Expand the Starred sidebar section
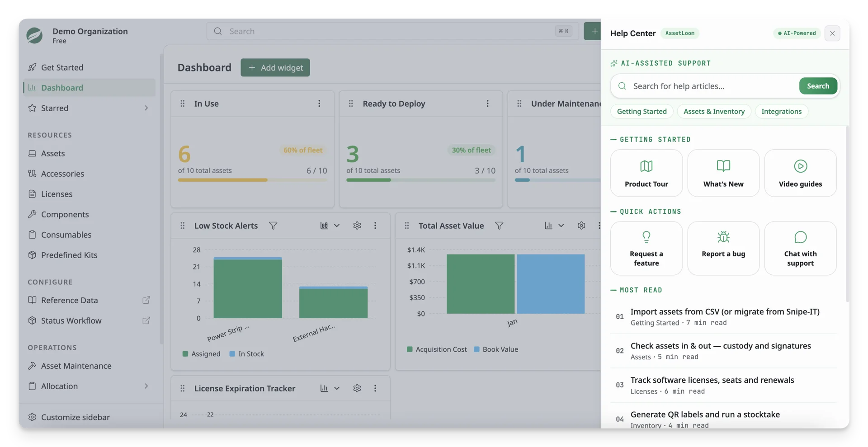Image resolution: width=868 pixels, height=447 pixels. [89, 108]
